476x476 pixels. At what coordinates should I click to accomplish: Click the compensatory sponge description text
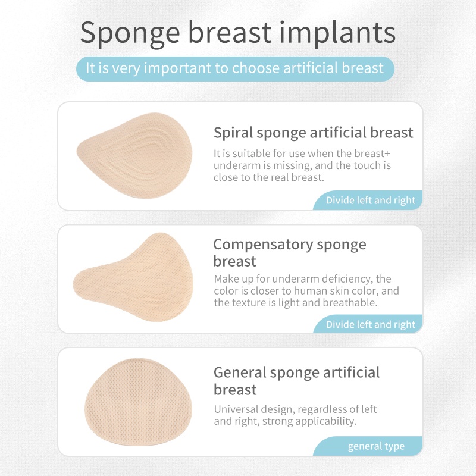coord(306,291)
